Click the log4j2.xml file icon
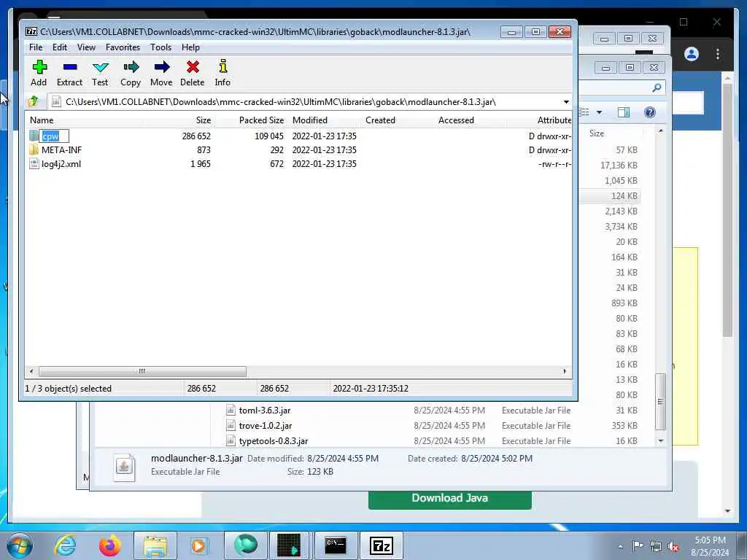The height and width of the screenshot is (560, 747). coord(34,164)
